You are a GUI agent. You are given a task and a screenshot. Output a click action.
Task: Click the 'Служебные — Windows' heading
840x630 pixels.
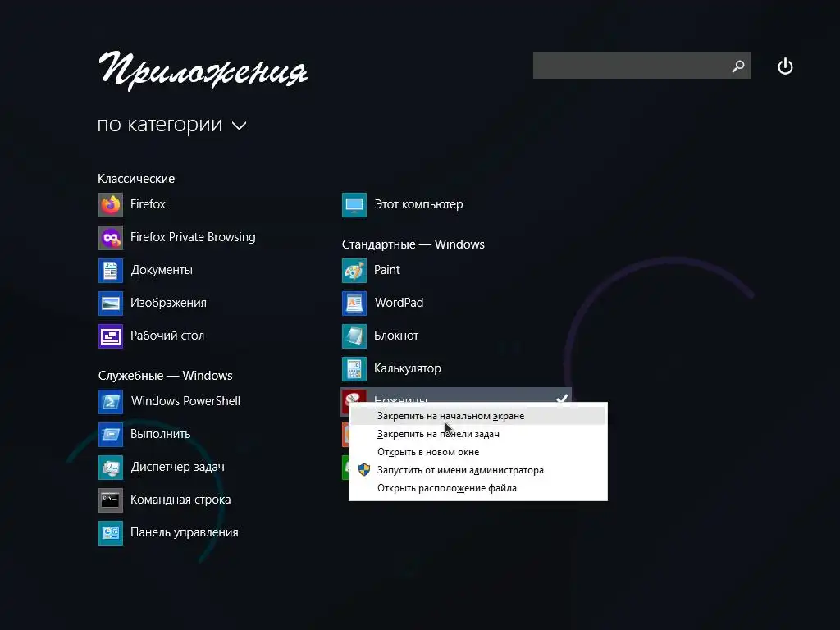(165, 376)
